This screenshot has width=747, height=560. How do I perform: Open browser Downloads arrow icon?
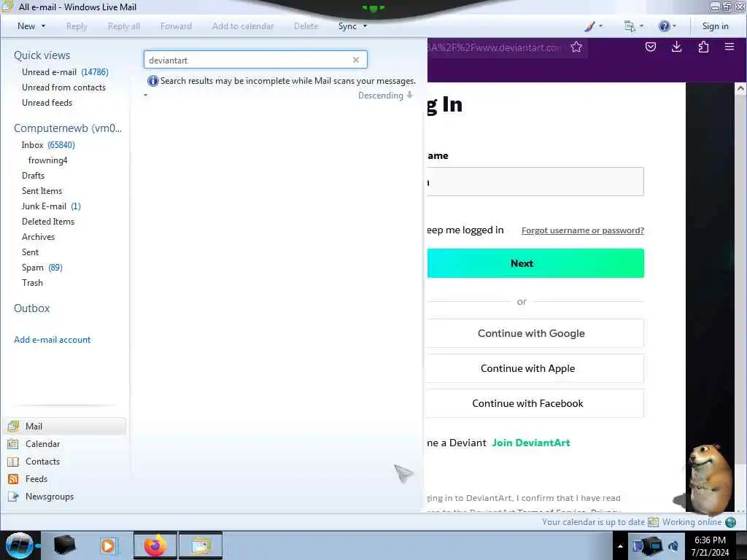coord(676,47)
